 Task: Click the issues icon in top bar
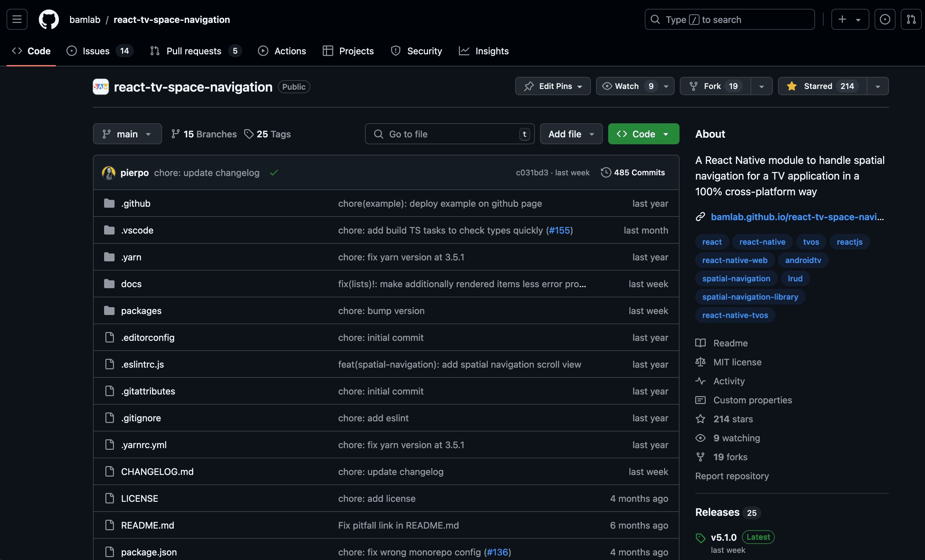click(885, 20)
